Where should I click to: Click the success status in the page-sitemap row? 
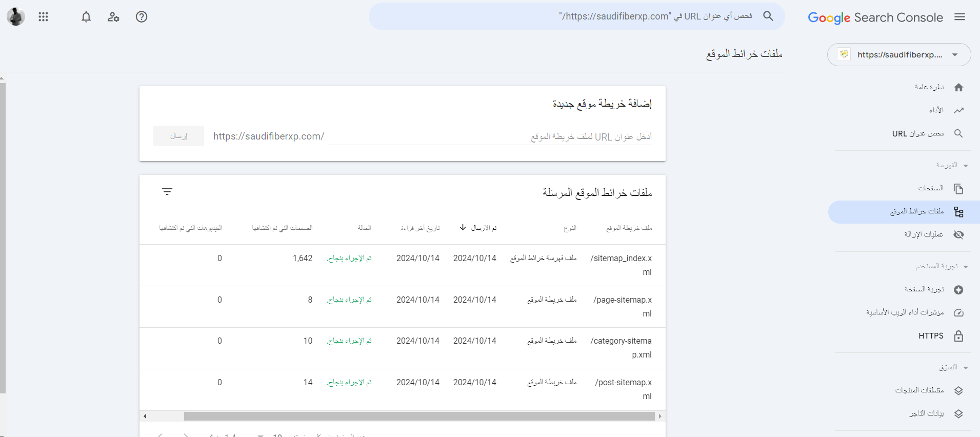coord(349,300)
